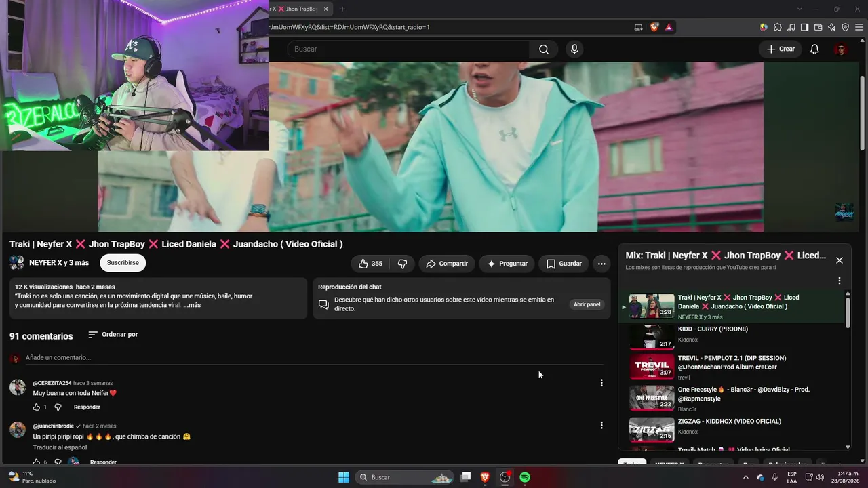Open options for the @juanchinbrodie comment
This screenshot has width=868, height=488.
(601, 426)
